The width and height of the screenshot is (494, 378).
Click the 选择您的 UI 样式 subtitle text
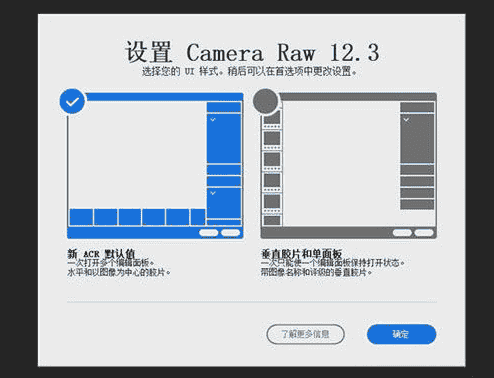click(249, 71)
